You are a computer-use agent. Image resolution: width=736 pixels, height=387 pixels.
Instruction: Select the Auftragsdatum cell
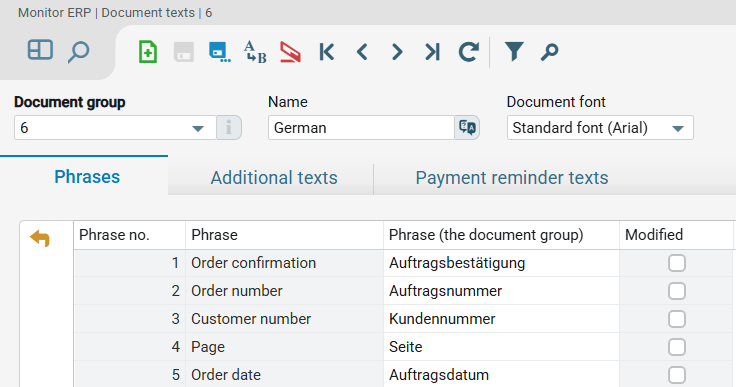(x=501, y=374)
